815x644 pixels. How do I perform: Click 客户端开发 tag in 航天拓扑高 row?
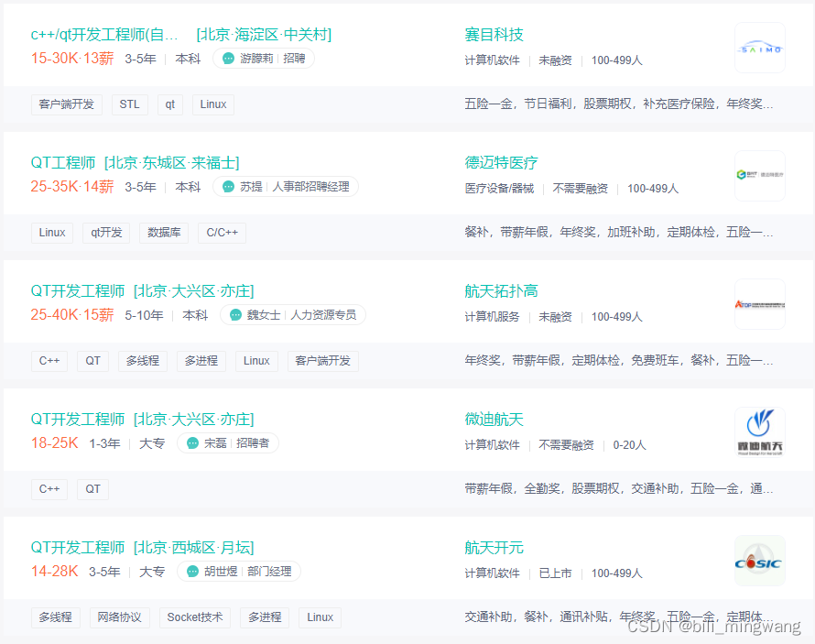322,361
